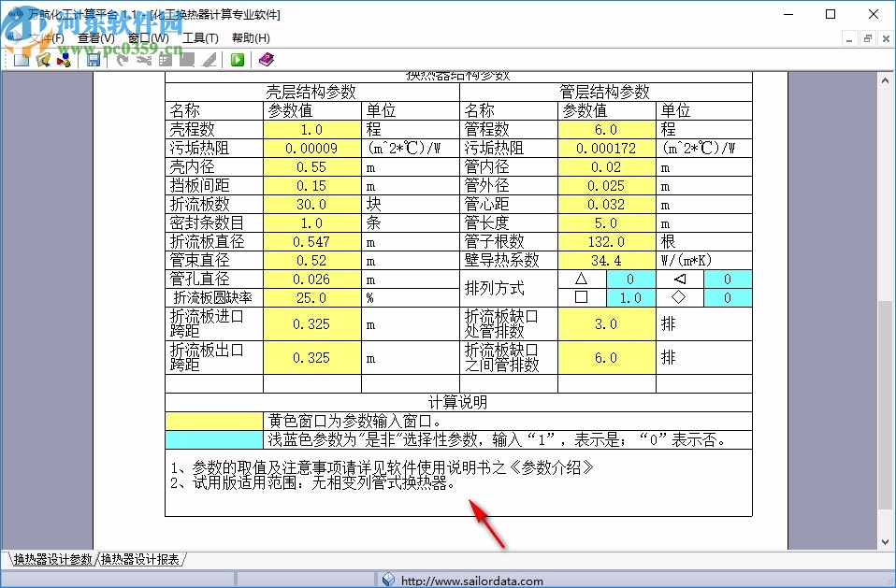This screenshot has width=896, height=588.
Task: Switch to the 换热器设计参数 tab
Action: coord(53,559)
